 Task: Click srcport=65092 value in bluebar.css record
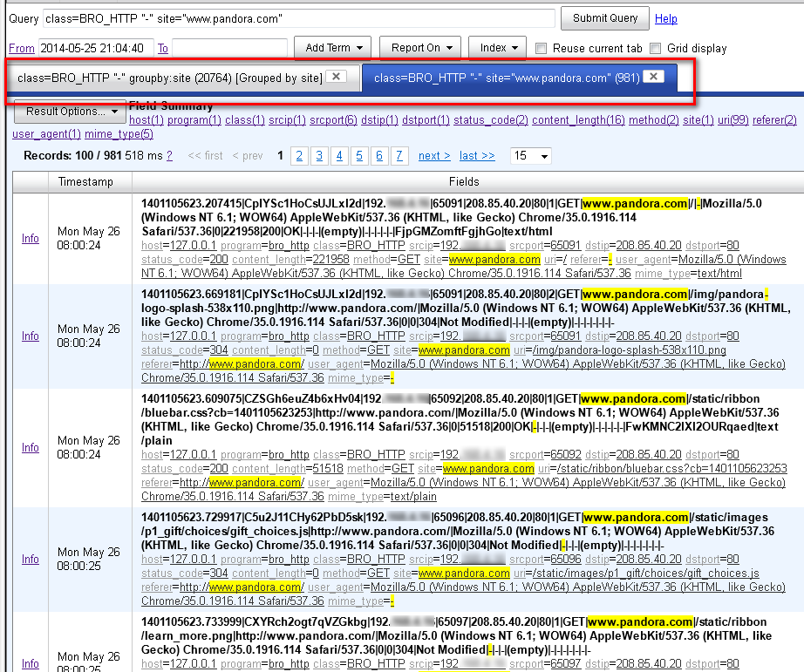(x=564, y=455)
